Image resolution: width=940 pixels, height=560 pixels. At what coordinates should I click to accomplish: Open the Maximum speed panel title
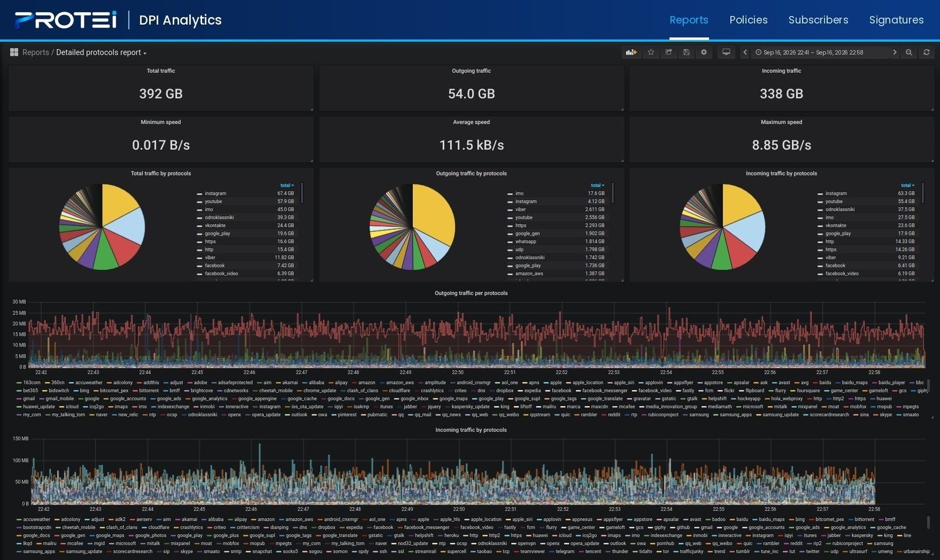coord(781,122)
